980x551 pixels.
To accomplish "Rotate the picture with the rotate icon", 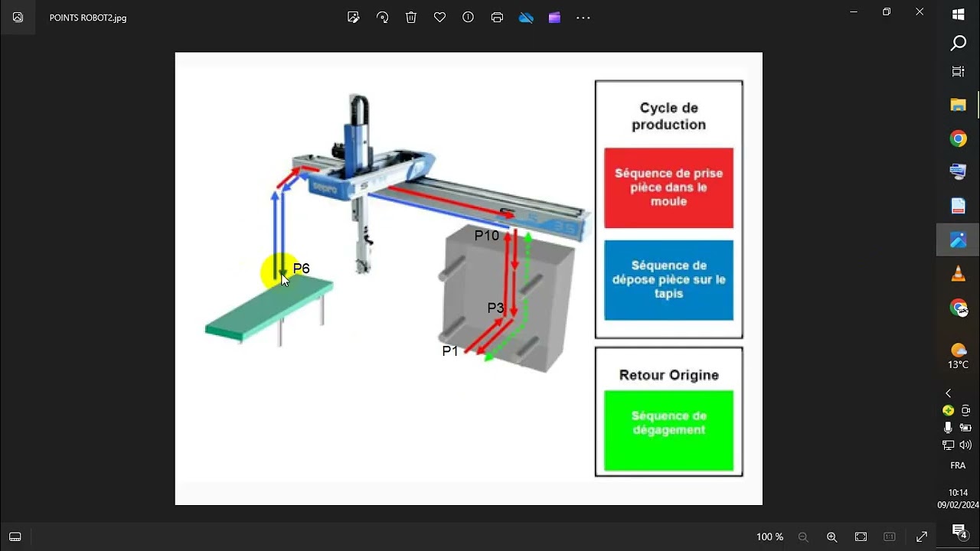I will coord(382,17).
